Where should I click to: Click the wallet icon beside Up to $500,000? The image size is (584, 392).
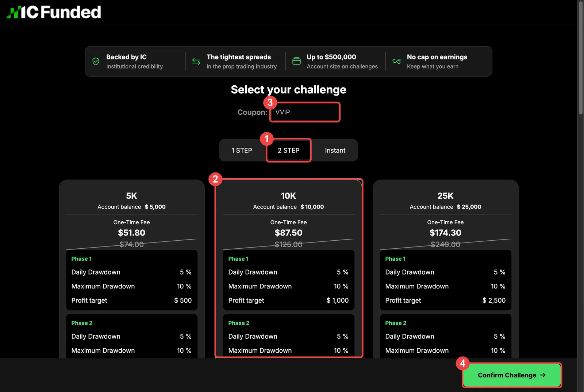tap(296, 61)
